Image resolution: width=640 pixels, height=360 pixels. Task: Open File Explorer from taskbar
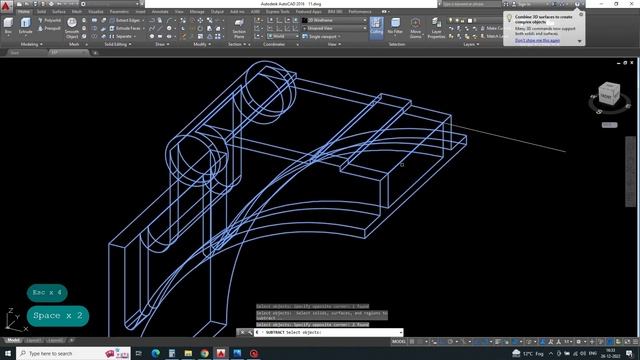pos(188,353)
